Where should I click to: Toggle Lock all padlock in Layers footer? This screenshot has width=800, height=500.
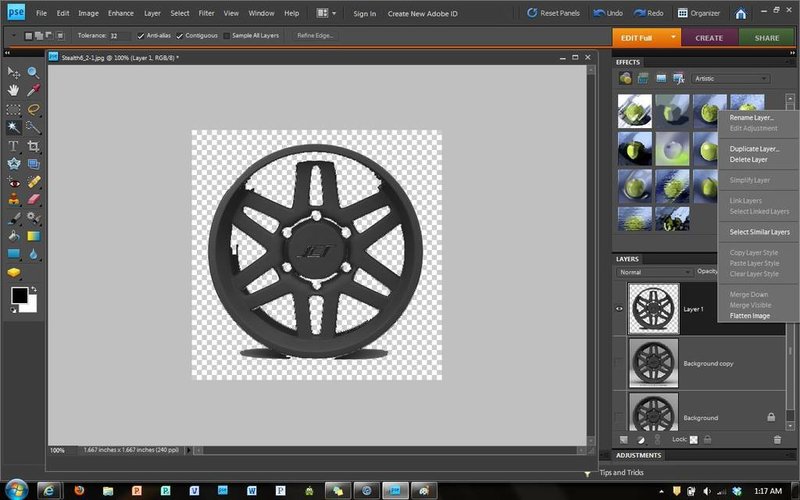[708, 439]
